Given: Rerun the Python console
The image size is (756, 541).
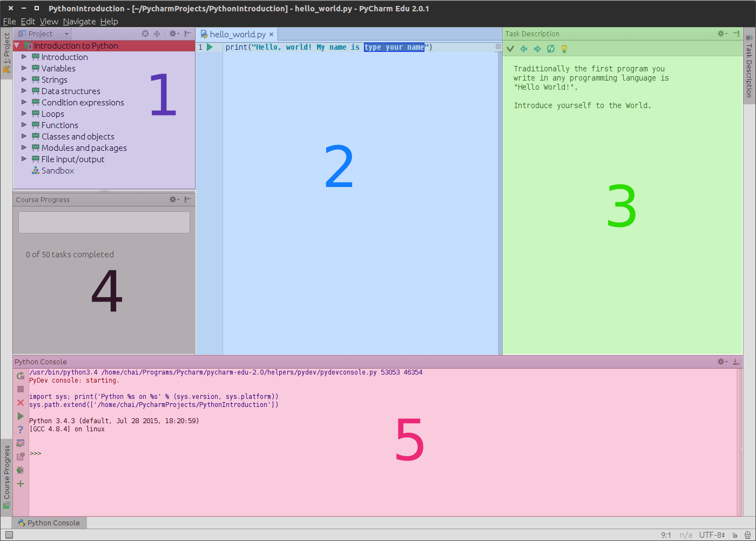Looking at the screenshot, I should (21, 376).
